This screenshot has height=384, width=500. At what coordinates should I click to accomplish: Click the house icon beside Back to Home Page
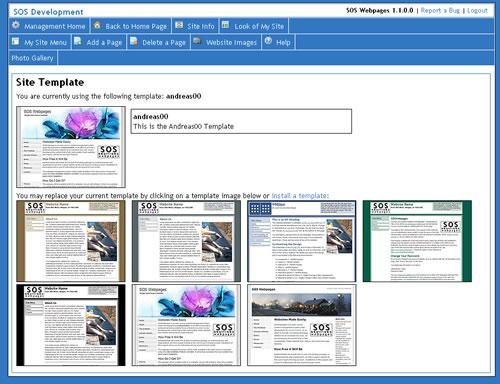pyautogui.click(x=97, y=25)
